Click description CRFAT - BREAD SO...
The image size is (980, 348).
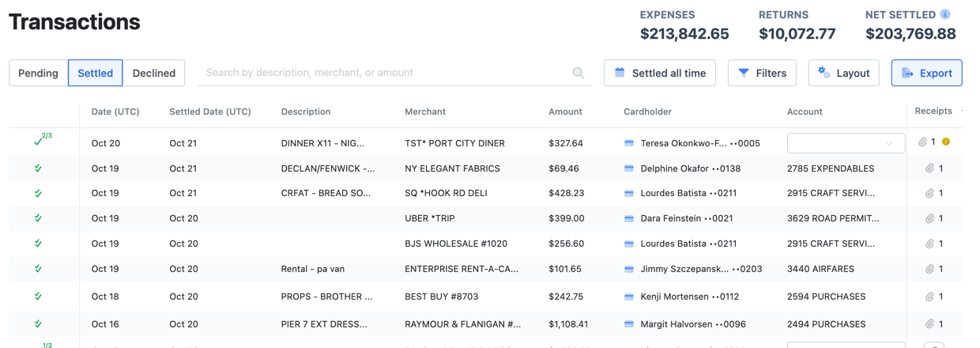point(326,193)
